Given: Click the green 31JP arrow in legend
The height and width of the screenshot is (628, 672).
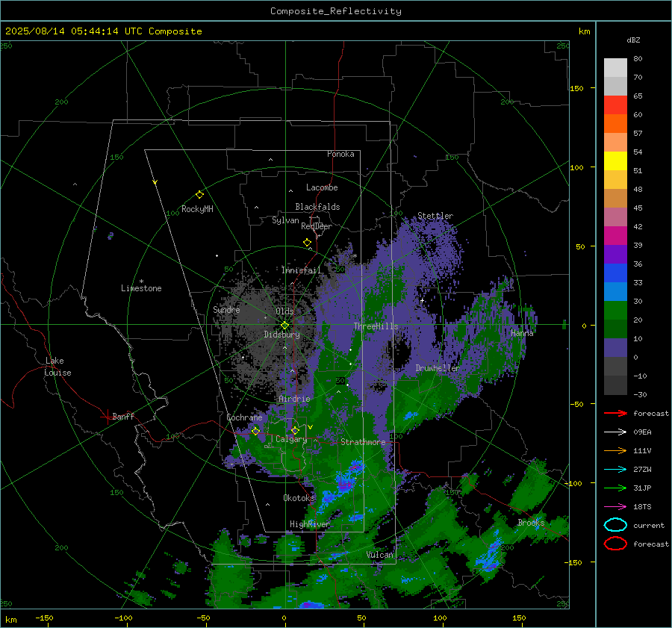Looking at the screenshot, I should (615, 488).
